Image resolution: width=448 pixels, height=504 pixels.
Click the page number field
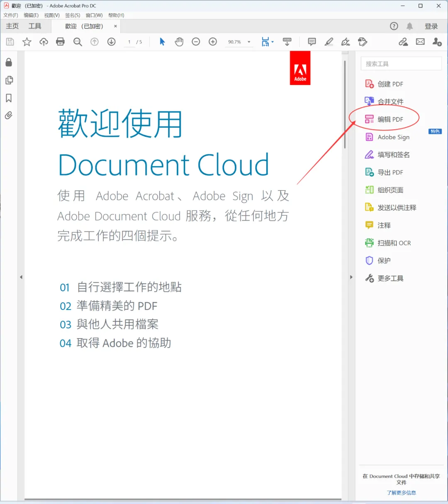[x=129, y=42]
